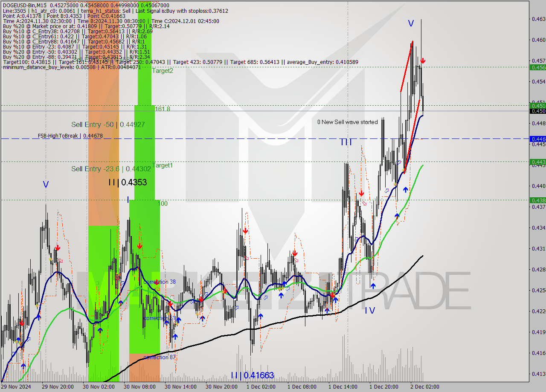Viewport: 546px width, 392px height.
Task: Click the '2 Dec 02:00' time axis label
Action: click(x=425, y=387)
